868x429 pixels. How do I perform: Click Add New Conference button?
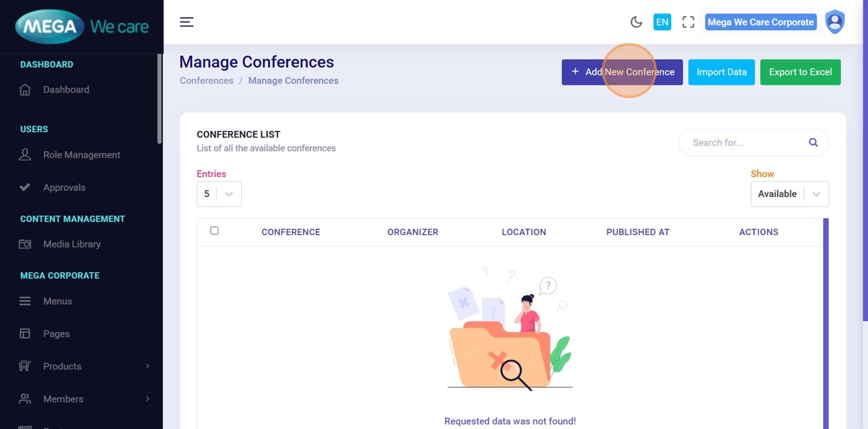click(x=622, y=72)
